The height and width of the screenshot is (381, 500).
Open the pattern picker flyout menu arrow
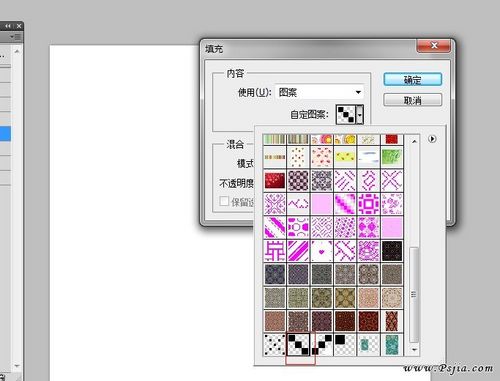click(x=432, y=139)
